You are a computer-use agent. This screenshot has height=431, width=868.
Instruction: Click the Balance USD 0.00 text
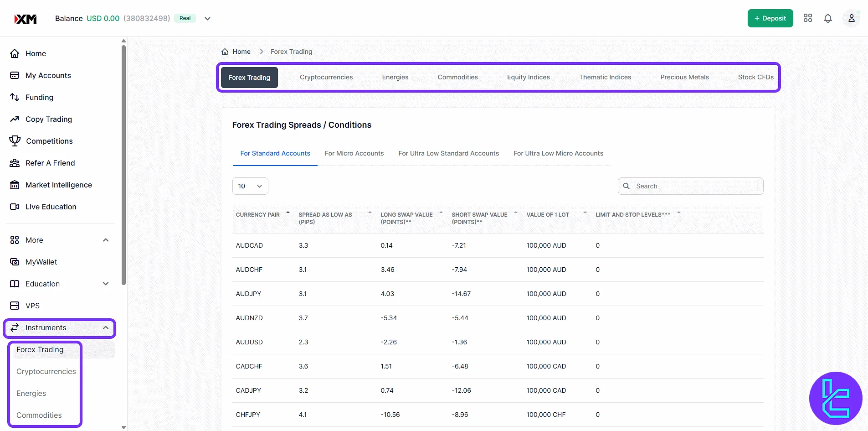87,18
